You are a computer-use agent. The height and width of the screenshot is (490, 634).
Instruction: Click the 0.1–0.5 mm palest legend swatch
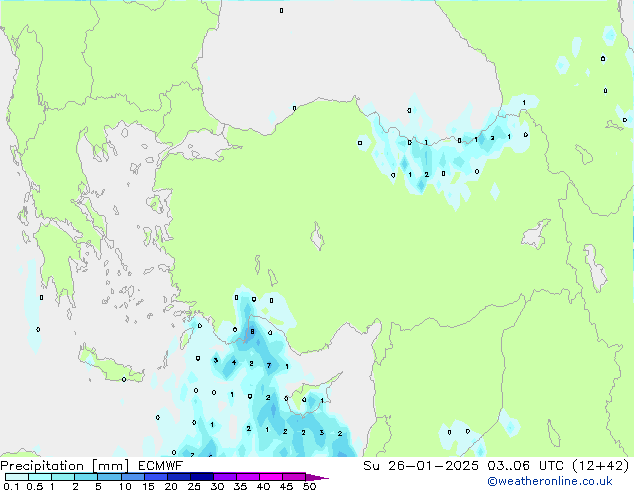click(x=17, y=477)
